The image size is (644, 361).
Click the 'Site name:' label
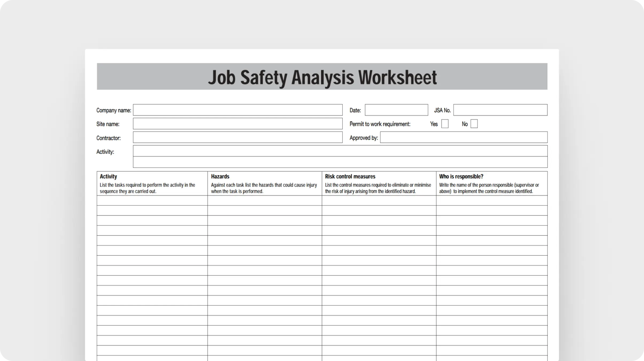pos(108,124)
